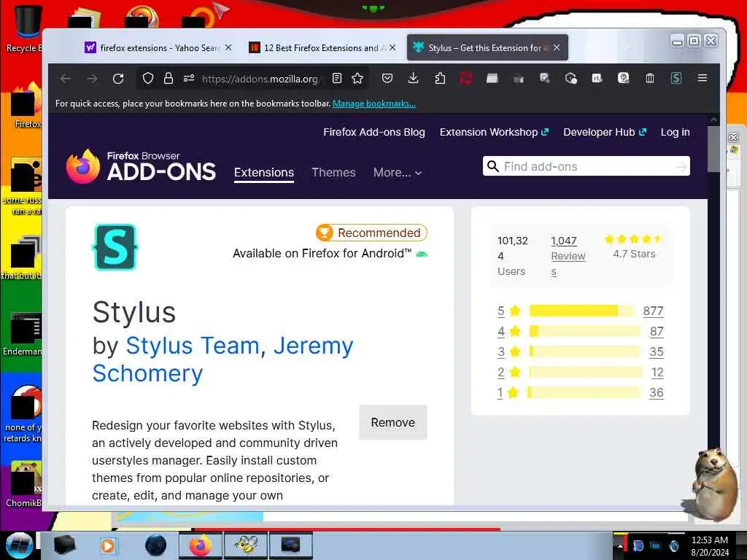Screen dimensions: 747x560
Task: Open the 12 two-star reviews count
Action: [657, 373]
